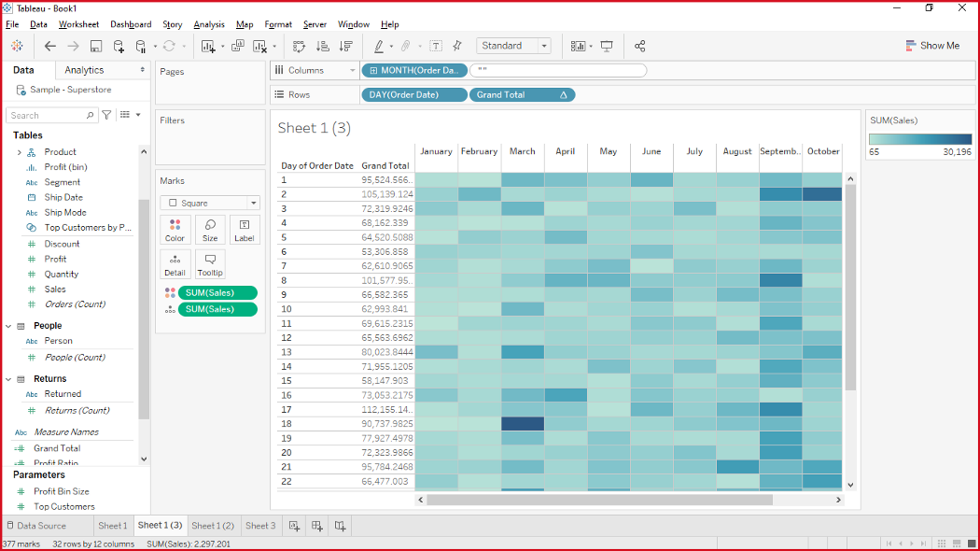The width and height of the screenshot is (980, 551).
Task: Click the SUM(Sales) color pill in Marks
Action: pos(217,292)
